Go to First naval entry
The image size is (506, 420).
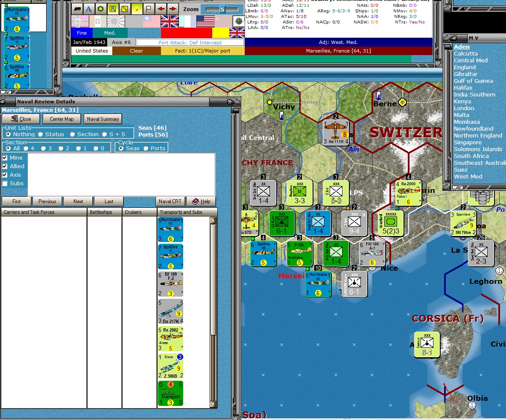click(17, 201)
